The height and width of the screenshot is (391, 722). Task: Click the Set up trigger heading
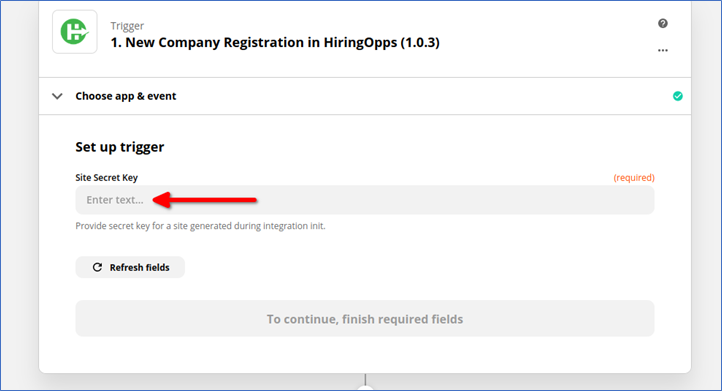(x=120, y=147)
